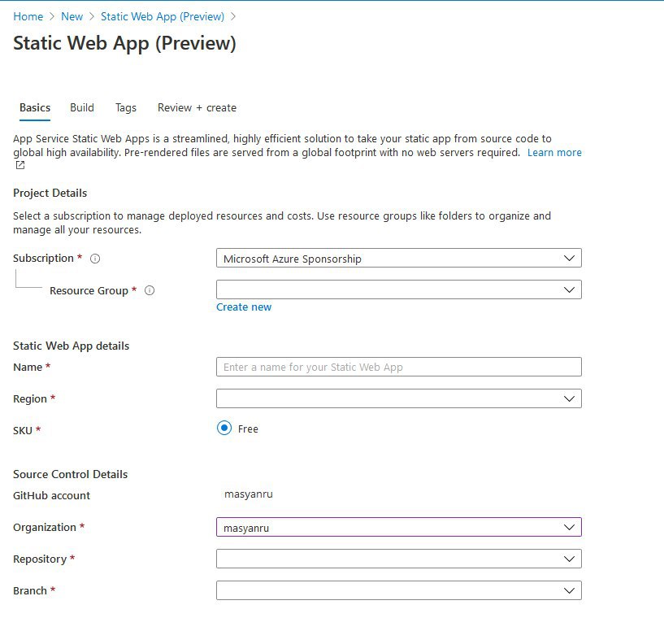This screenshot has height=644, width=664.
Task: Open the Tags tab
Action: point(126,107)
